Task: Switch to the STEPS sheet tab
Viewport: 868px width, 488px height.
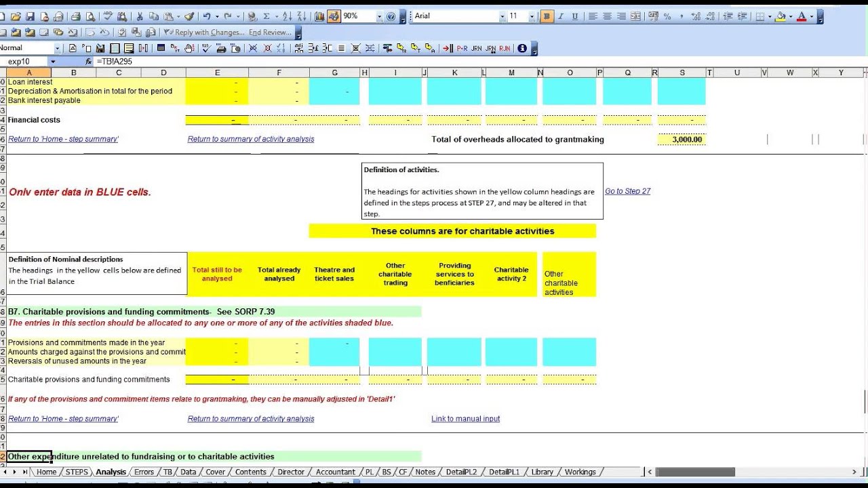Action: click(x=77, y=472)
